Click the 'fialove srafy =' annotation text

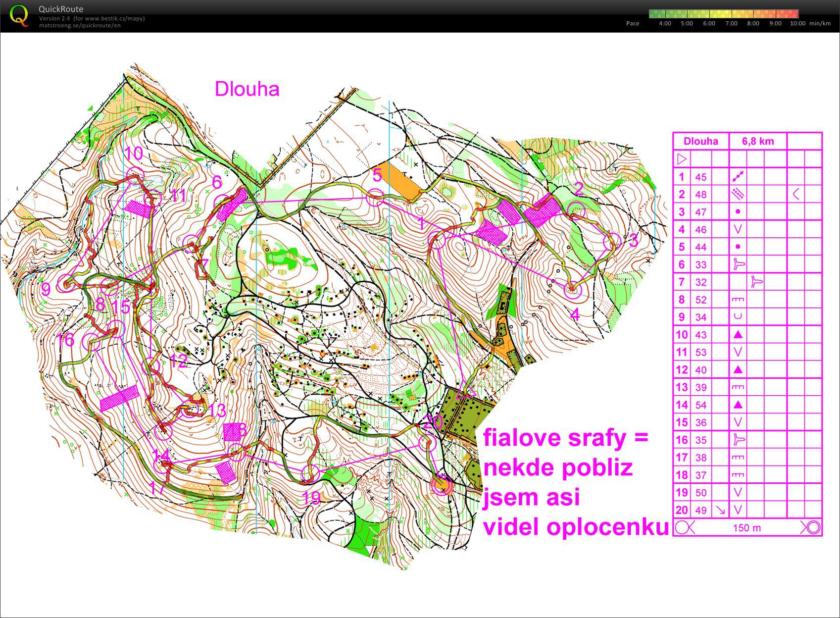pos(565,438)
